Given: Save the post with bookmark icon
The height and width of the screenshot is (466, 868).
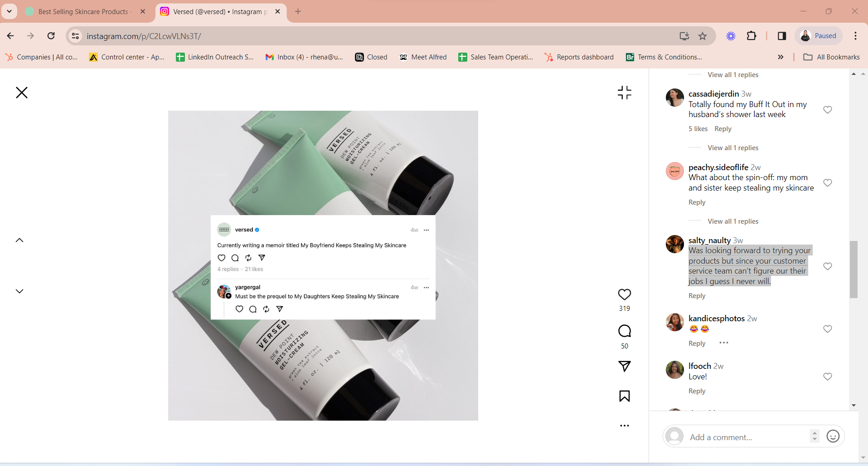Looking at the screenshot, I should point(625,396).
